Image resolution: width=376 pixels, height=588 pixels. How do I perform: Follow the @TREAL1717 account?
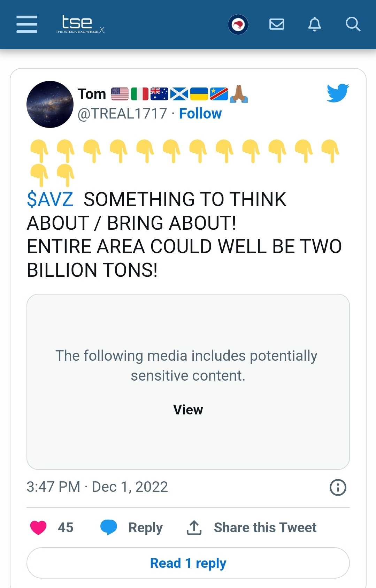pyautogui.click(x=200, y=114)
